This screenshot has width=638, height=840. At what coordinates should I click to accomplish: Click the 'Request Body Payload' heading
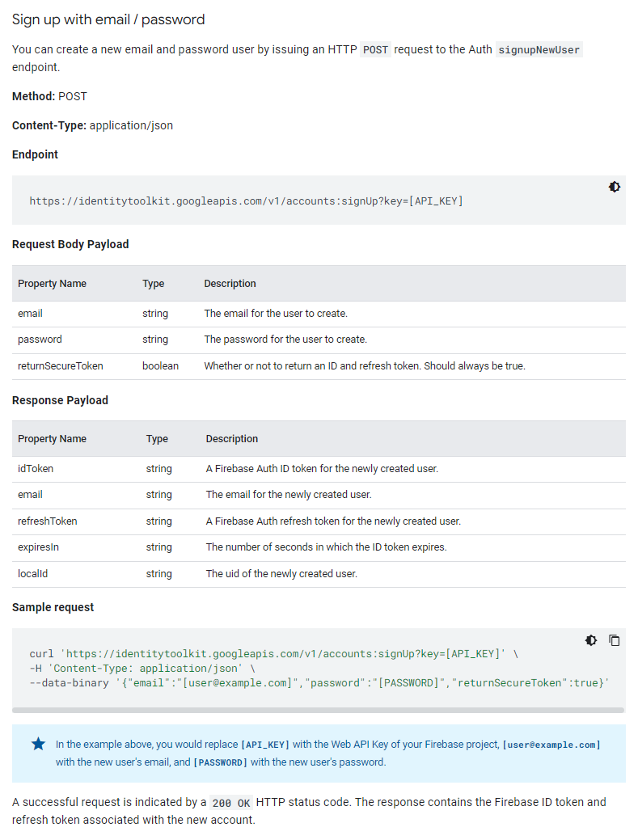(70, 244)
